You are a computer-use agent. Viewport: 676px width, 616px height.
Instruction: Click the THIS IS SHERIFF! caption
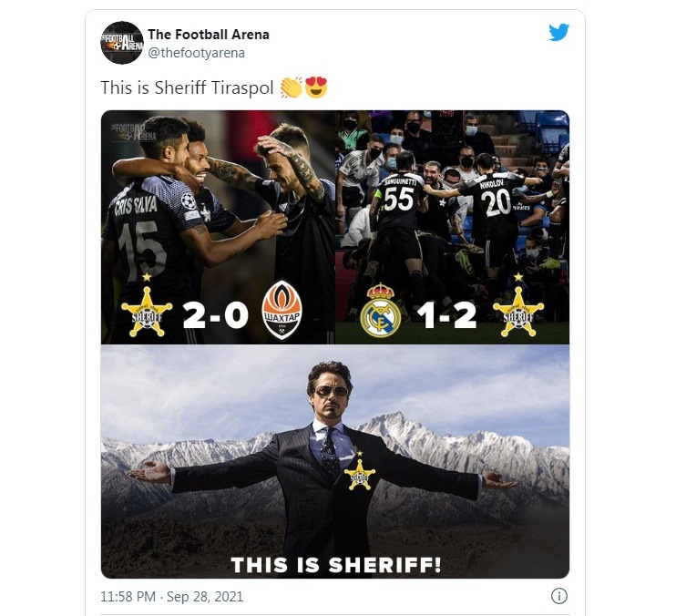(x=336, y=565)
